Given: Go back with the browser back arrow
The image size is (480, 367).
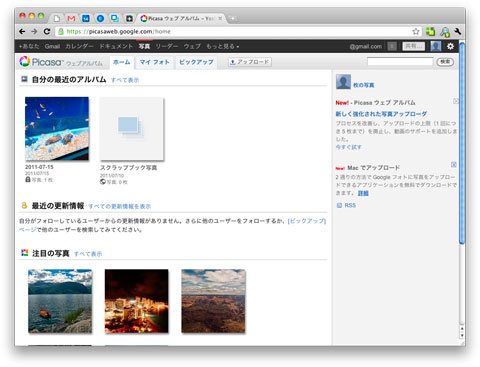Looking at the screenshot, I should pyautogui.click(x=22, y=32).
